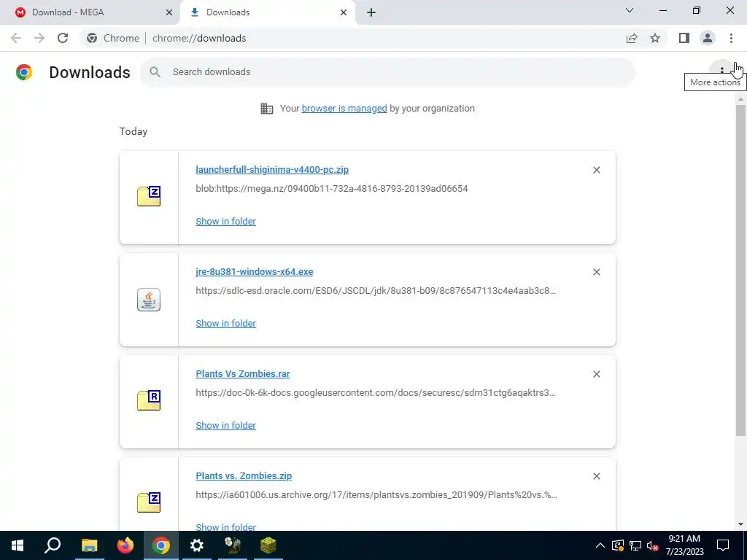Click the downloads page scrollbar
This screenshot has height=560, width=747.
pyautogui.click(x=740, y=270)
